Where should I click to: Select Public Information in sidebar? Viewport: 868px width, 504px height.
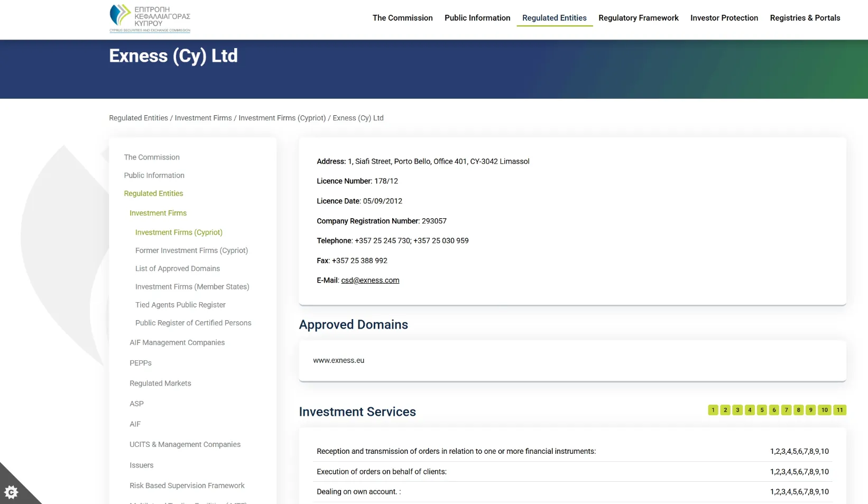coord(154,175)
